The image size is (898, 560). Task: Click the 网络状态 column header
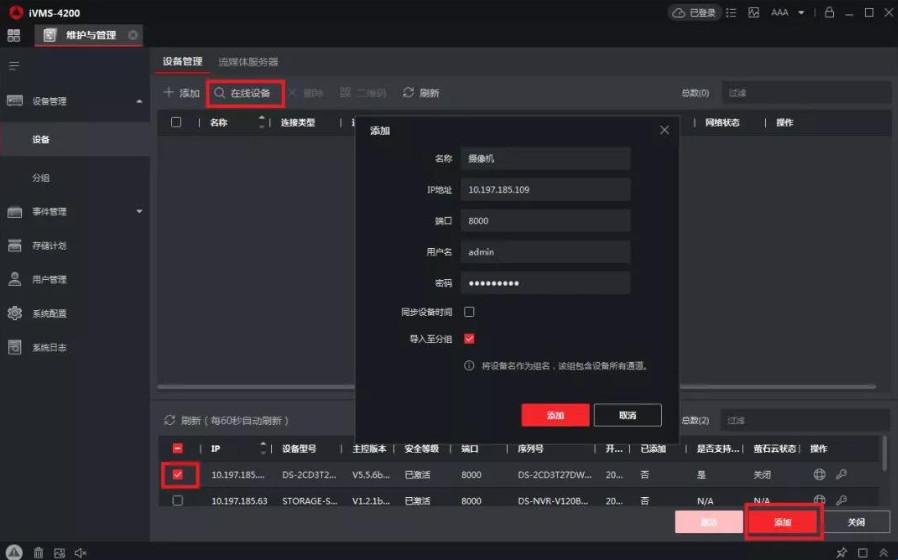pyautogui.click(x=722, y=123)
